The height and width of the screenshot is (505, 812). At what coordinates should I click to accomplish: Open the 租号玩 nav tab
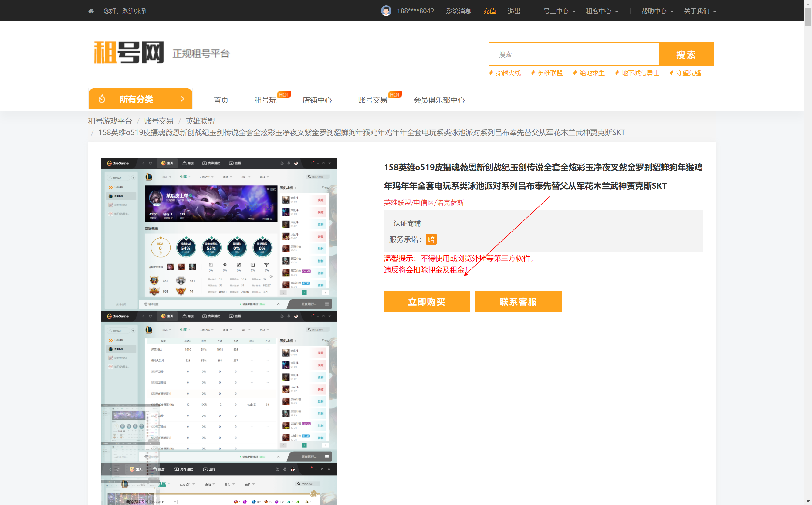[x=266, y=100]
